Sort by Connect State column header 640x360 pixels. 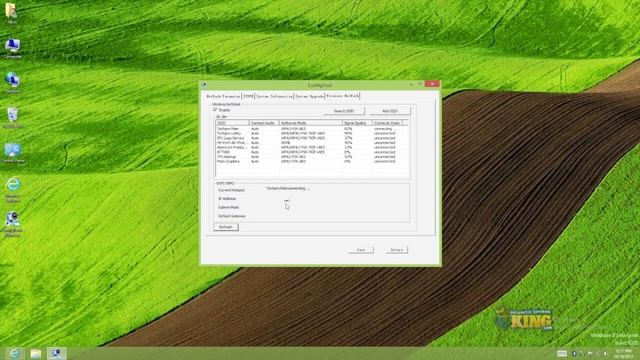coord(387,123)
